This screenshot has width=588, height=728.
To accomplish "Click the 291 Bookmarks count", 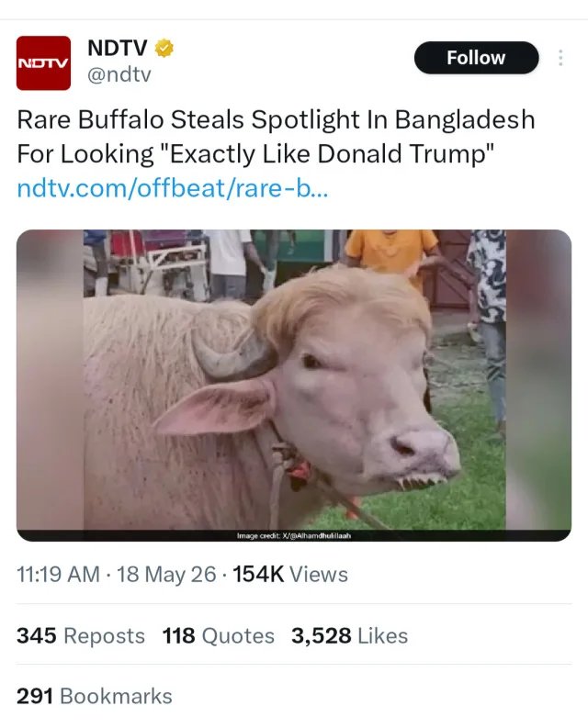I will point(95,696).
